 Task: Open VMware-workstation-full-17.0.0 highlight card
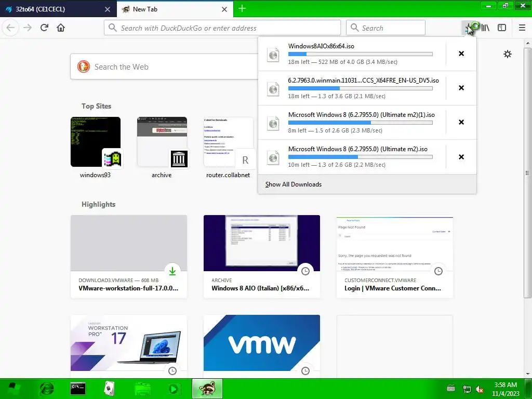129,257
